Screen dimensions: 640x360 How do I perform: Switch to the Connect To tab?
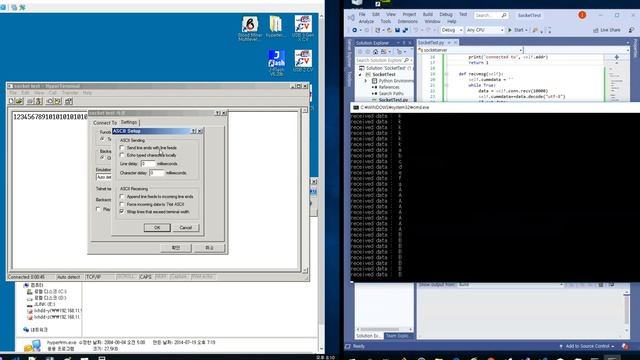point(105,122)
